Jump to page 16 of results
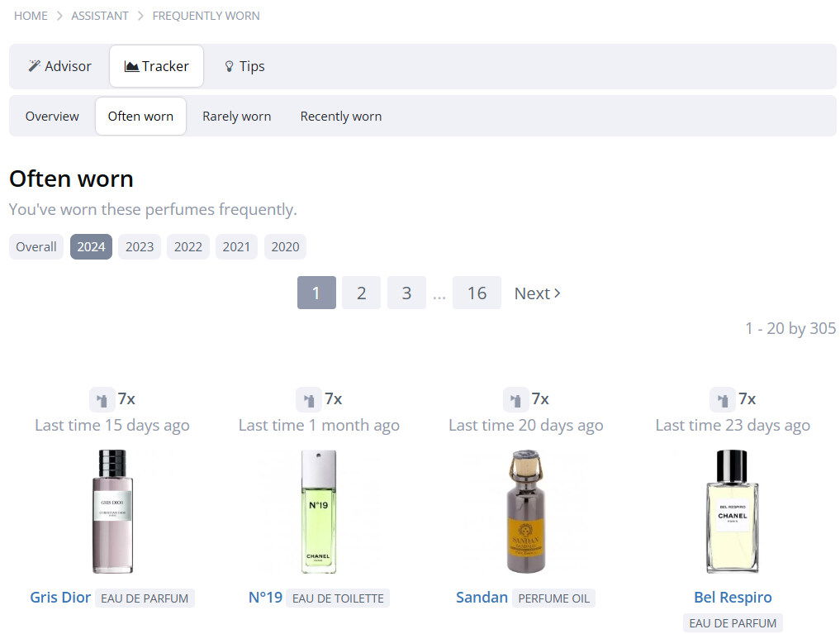Viewport: 840px width, 634px height. (477, 293)
